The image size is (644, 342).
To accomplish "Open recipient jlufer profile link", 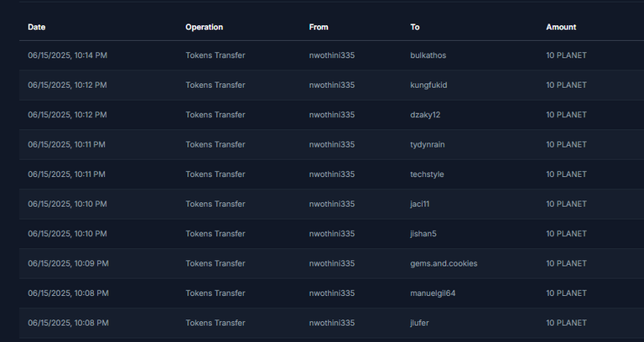I will pyautogui.click(x=421, y=323).
